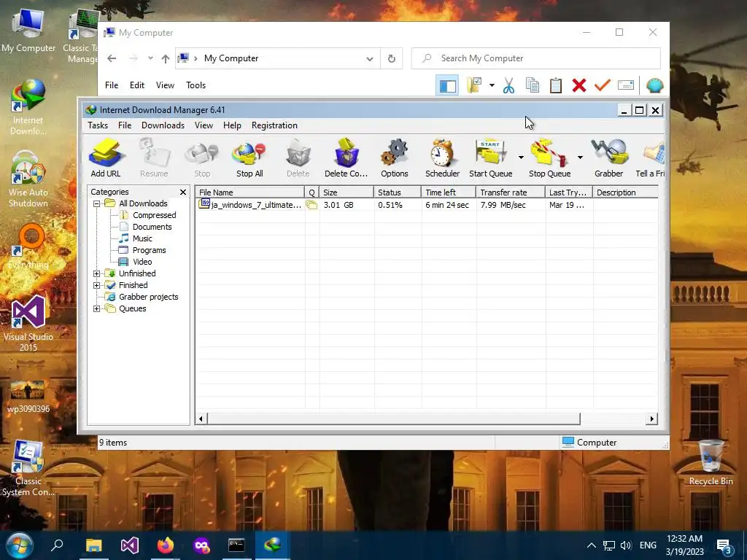Open Stop Queue dropdown arrow
Image resolution: width=747 pixels, height=560 pixels.
tap(580, 157)
